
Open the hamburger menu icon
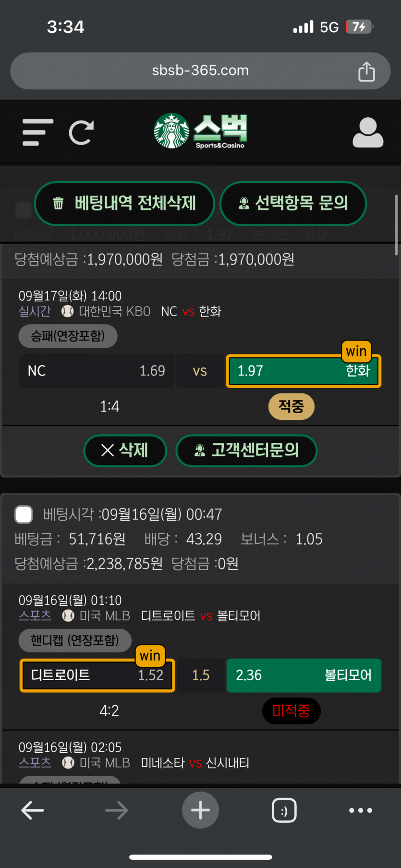click(38, 133)
